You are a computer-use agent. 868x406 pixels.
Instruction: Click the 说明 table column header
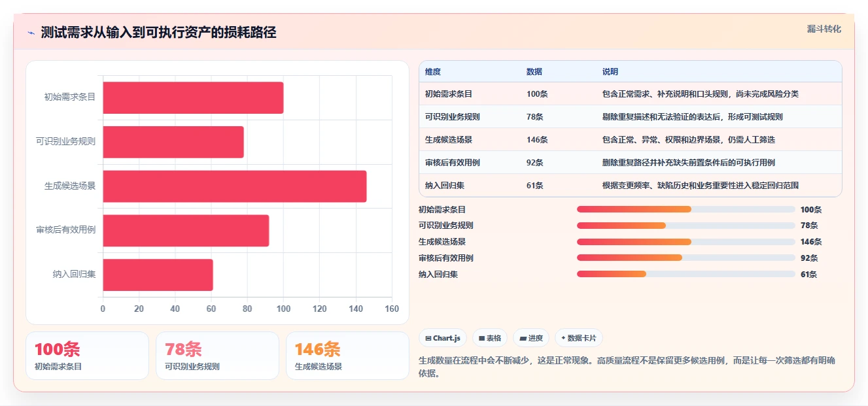click(610, 72)
